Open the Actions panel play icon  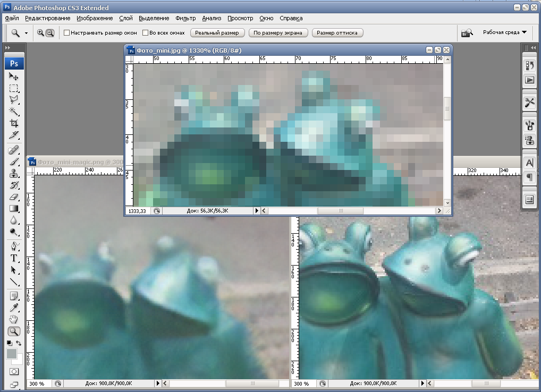530,80
